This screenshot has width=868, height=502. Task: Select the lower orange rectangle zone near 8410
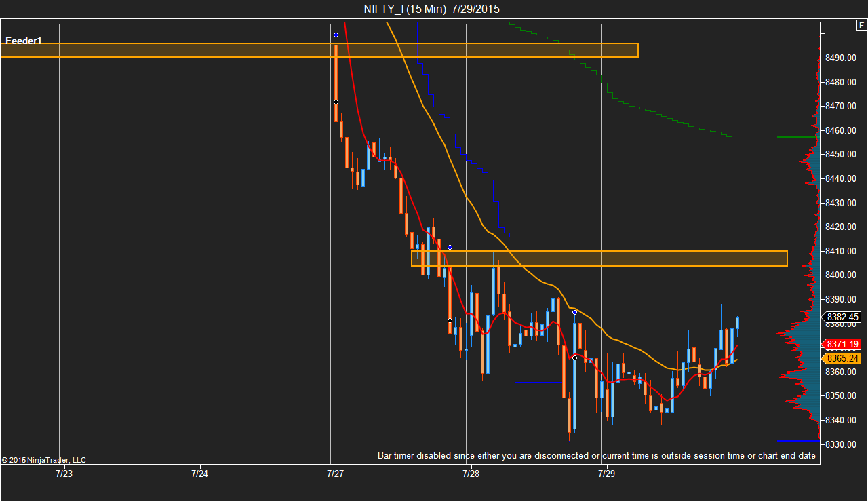coord(599,258)
